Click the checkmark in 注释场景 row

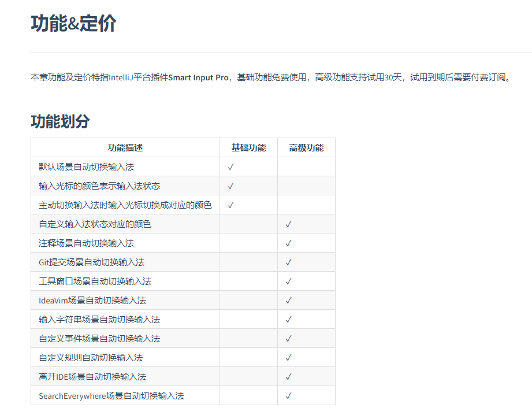point(288,243)
